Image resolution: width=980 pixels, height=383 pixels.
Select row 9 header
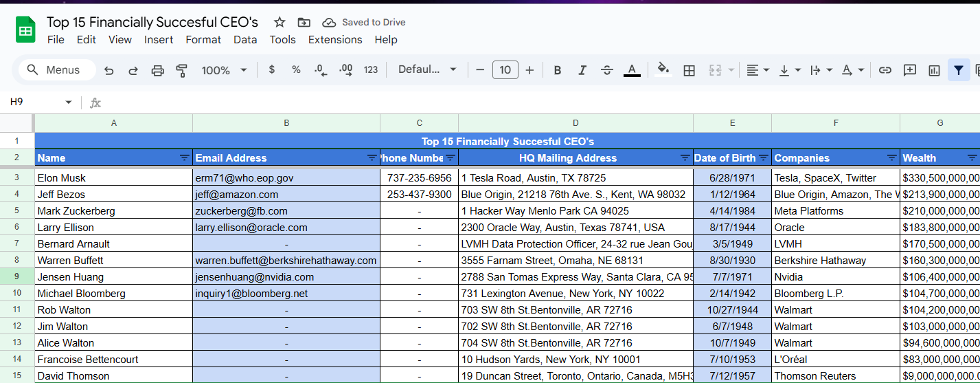click(17, 277)
